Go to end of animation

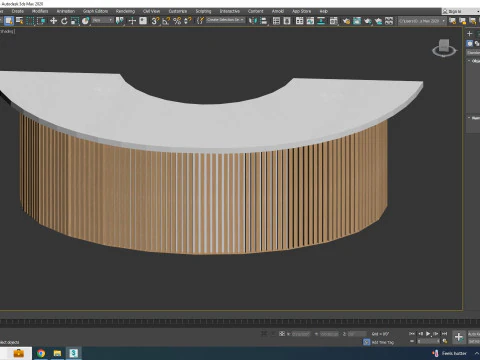tap(444, 333)
